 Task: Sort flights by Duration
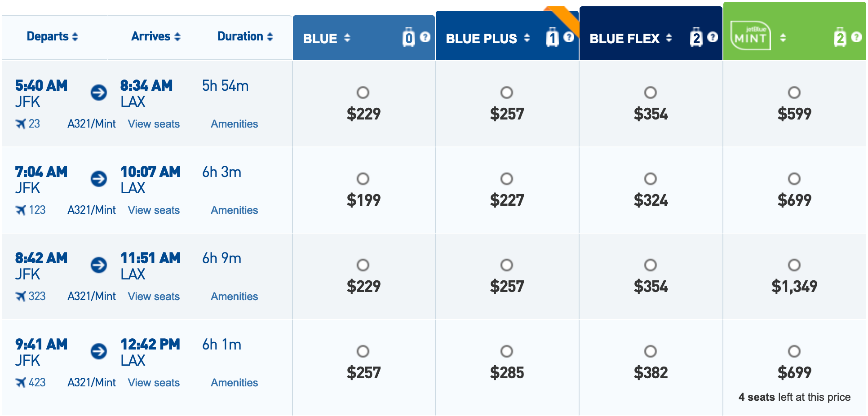point(245,36)
